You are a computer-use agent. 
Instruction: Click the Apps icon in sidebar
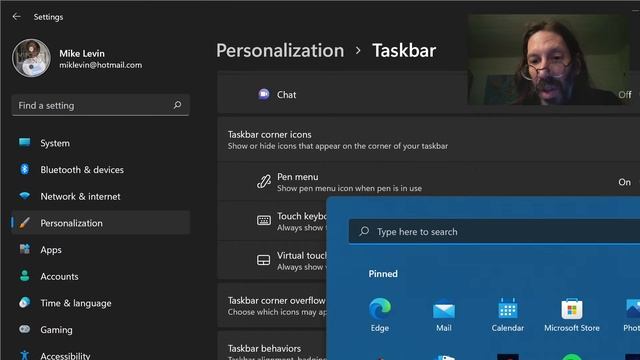tap(24, 249)
